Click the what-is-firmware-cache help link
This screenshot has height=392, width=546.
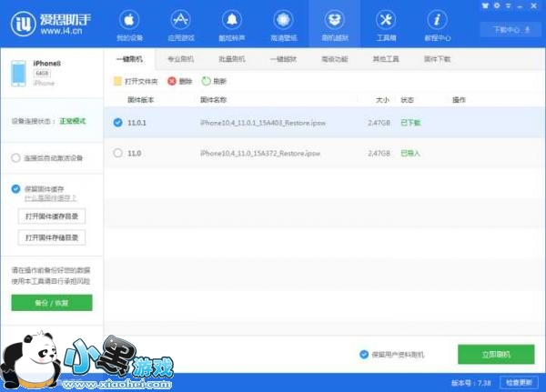pos(50,198)
